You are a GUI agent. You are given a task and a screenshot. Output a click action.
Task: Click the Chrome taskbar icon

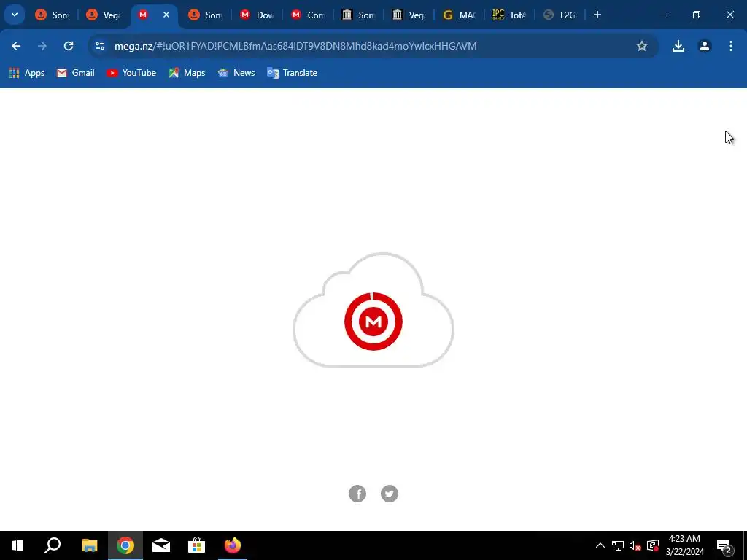point(125,545)
